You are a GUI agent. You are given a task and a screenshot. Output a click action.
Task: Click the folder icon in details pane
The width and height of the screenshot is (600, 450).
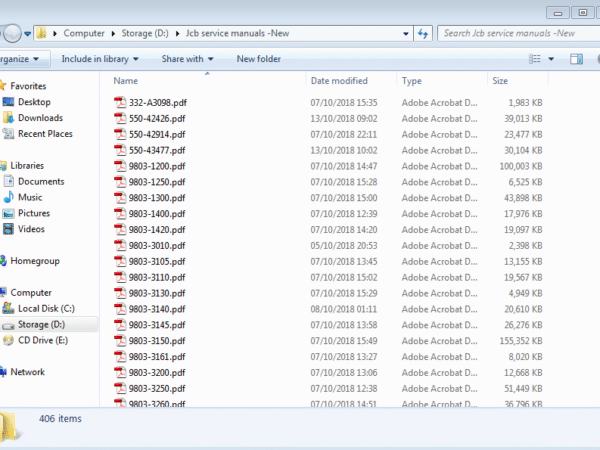click(x=8, y=427)
